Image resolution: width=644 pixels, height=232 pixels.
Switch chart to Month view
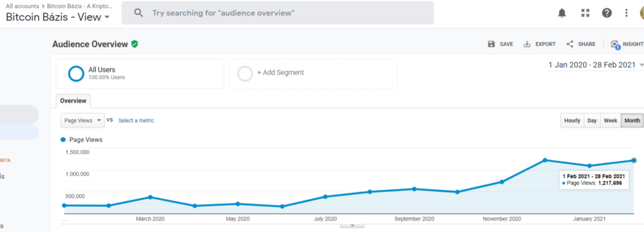click(632, 121)
